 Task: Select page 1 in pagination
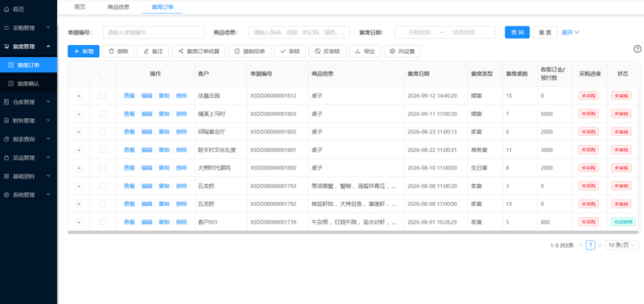click(x=590, y=245)
